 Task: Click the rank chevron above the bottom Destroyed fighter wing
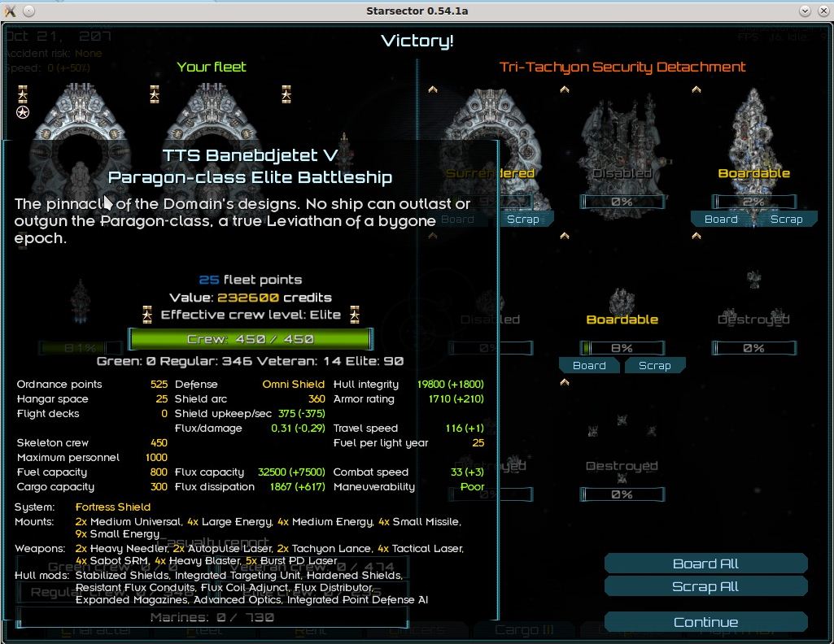pos(565,382)
